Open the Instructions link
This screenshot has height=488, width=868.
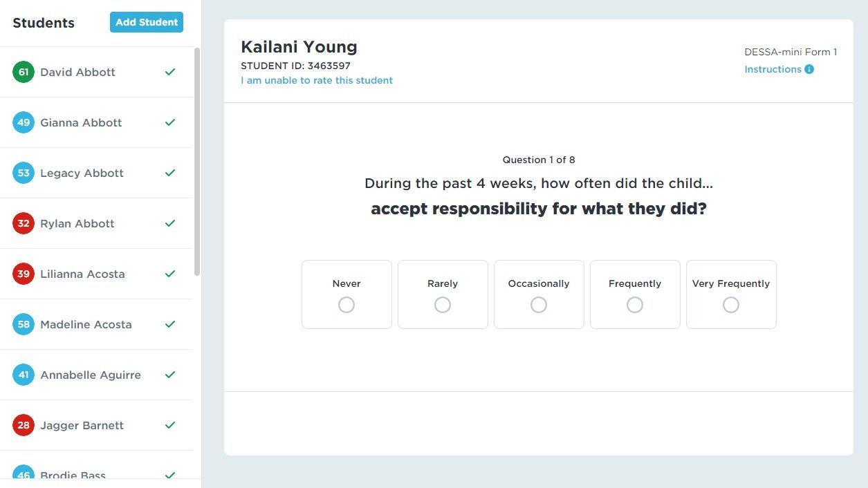(773, 69)
